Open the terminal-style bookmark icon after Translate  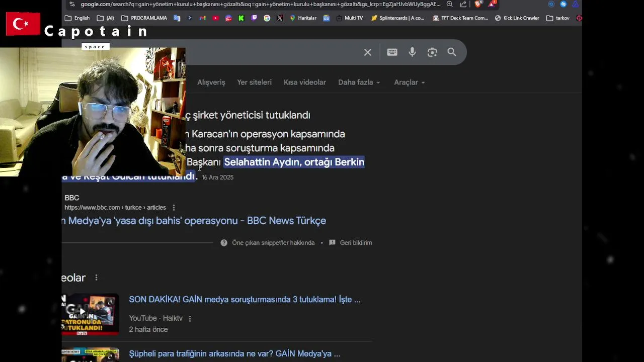click(x=190, y=18)
